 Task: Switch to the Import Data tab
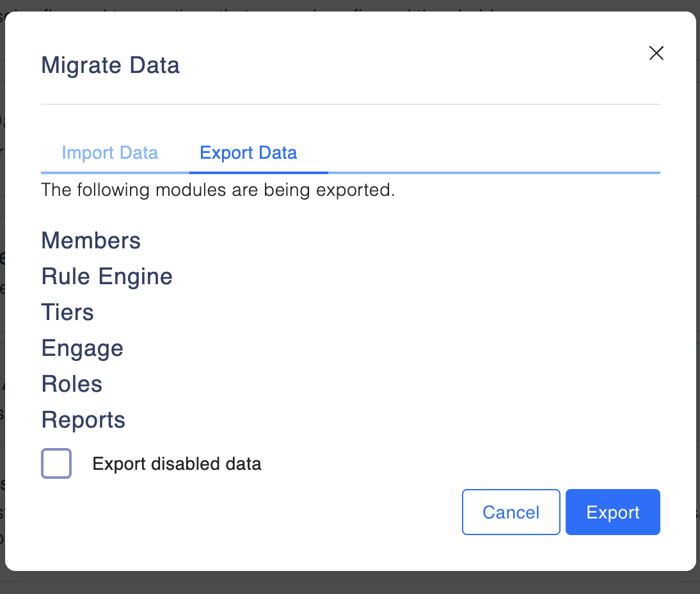pyautogui.click(x=109, y=153)
